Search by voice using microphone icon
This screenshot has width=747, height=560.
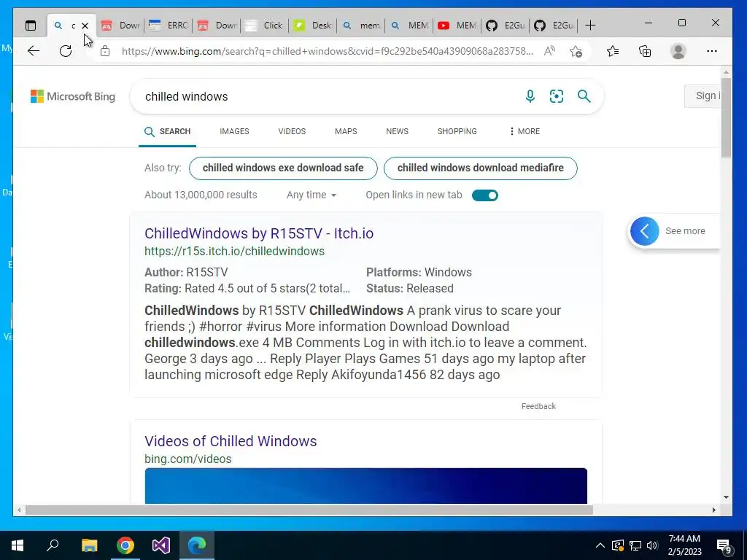[530, 96]
